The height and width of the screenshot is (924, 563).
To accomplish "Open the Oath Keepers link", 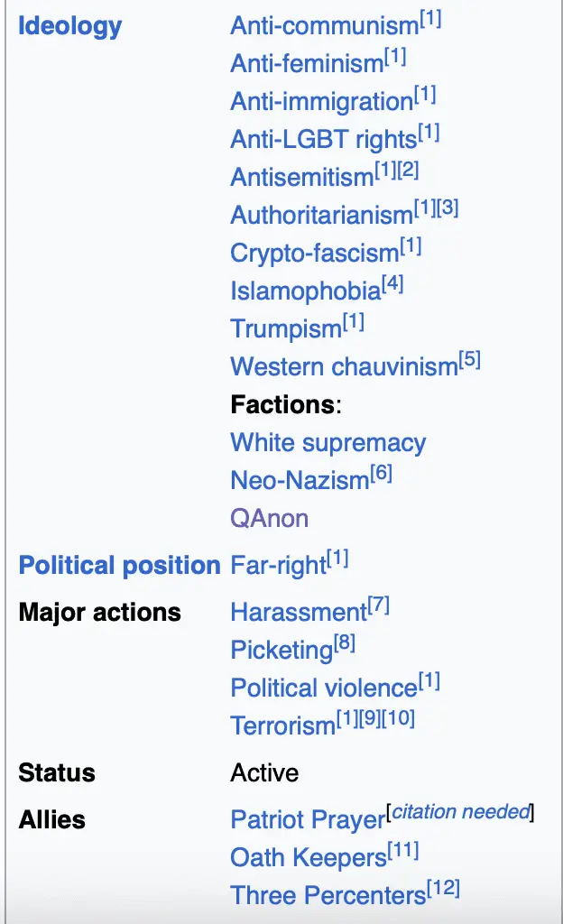I will tap(309, 858).
